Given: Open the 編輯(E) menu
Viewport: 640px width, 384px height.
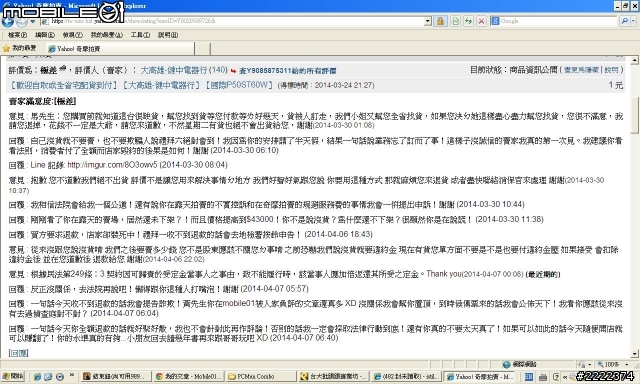Looking at the screenshot, I should coord(44,35).
